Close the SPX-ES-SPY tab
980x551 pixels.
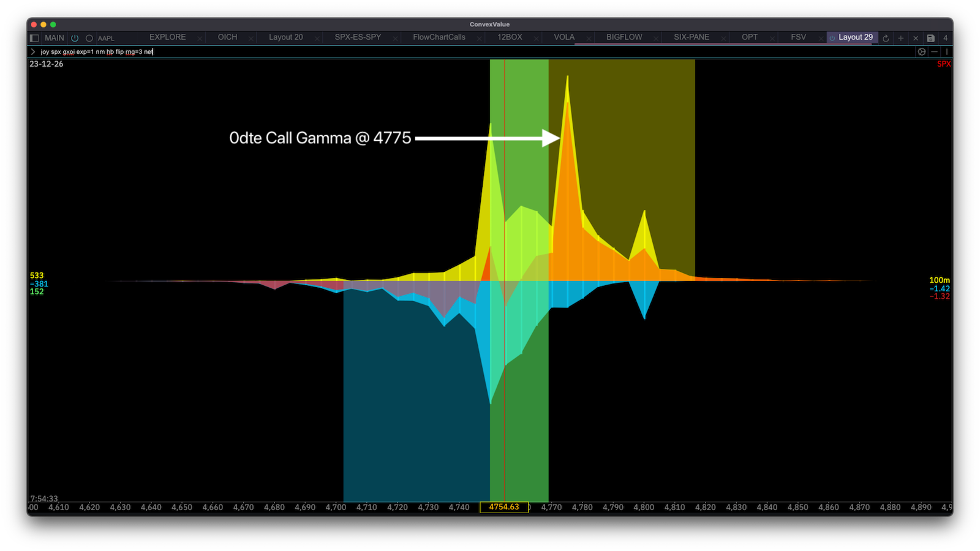[x=395, y=39]
